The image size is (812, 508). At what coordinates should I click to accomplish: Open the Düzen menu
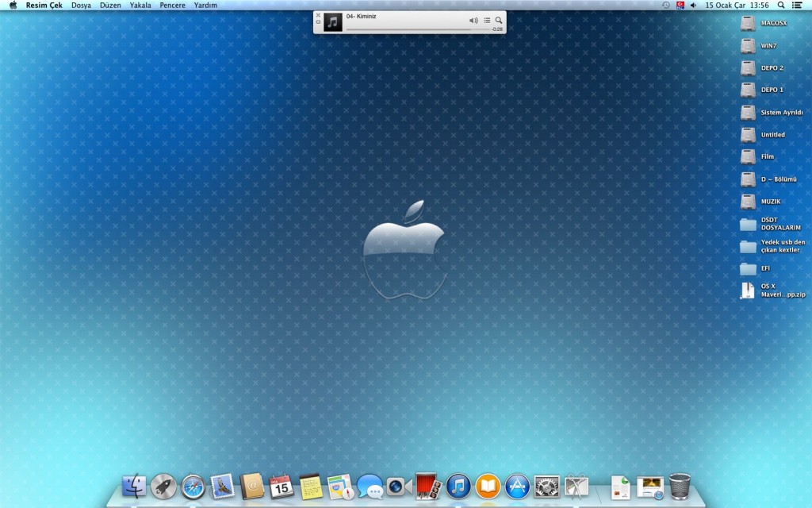click(x=110, y=6)
